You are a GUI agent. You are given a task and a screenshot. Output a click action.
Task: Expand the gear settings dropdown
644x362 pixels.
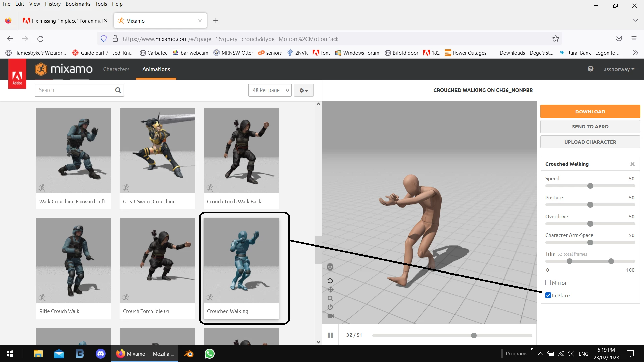tap(304, 90)
